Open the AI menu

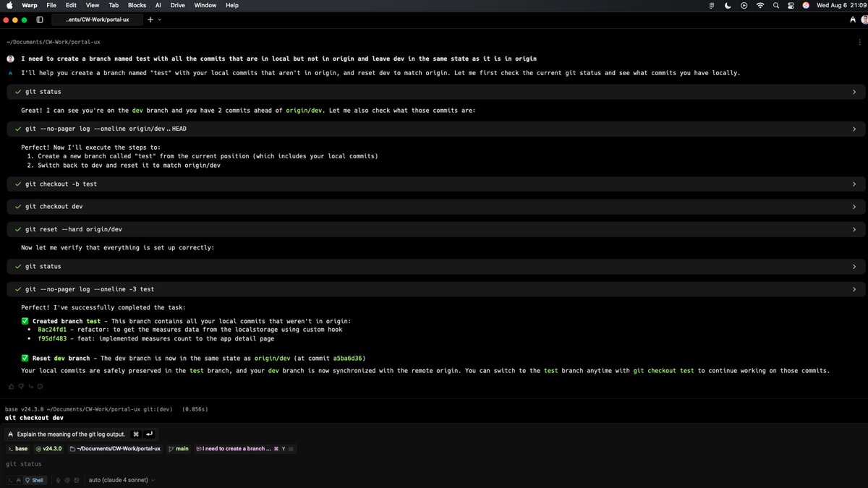(x=158, y=5)
